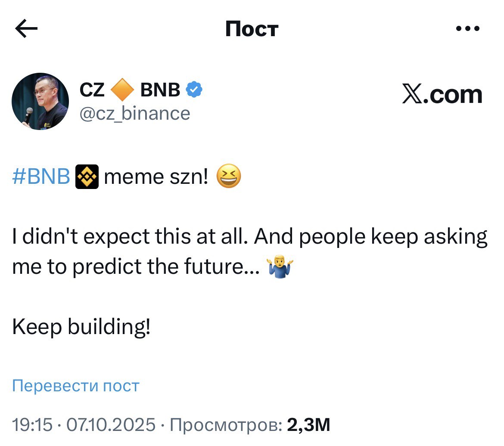This screenshot has height=446, width=504.
Task: Click the Пост header title
Action: pyautogui.click(x=252, y=29)
